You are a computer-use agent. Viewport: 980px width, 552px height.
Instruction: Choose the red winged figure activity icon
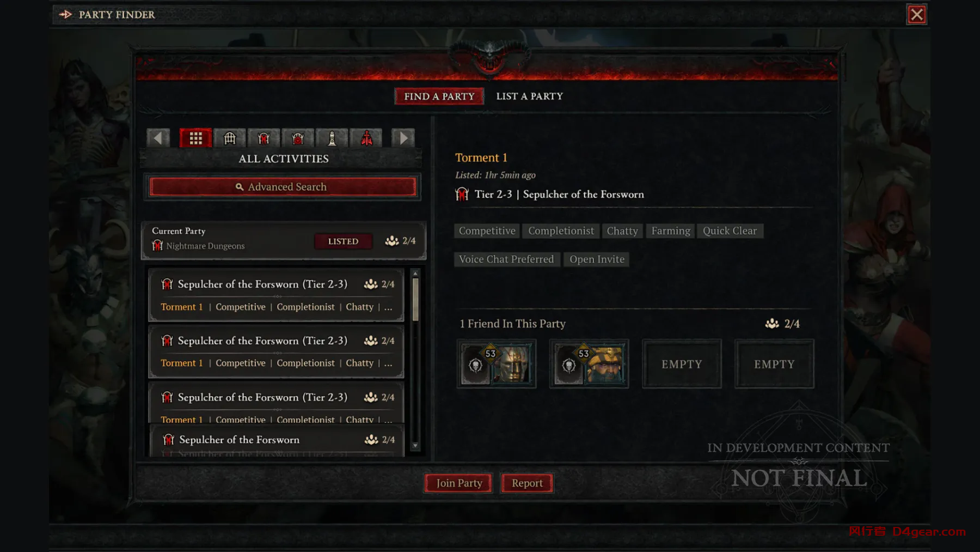tap(366, 138)
